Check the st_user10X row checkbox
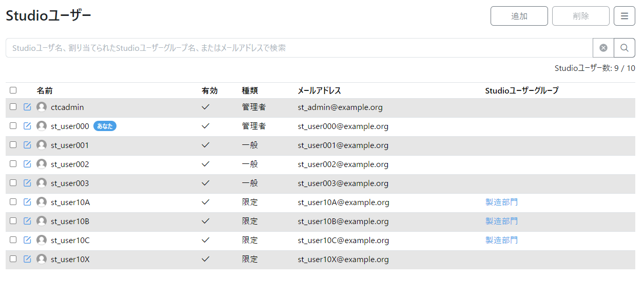The height and width of the screenshot is (295, 644). click(13, 259)
